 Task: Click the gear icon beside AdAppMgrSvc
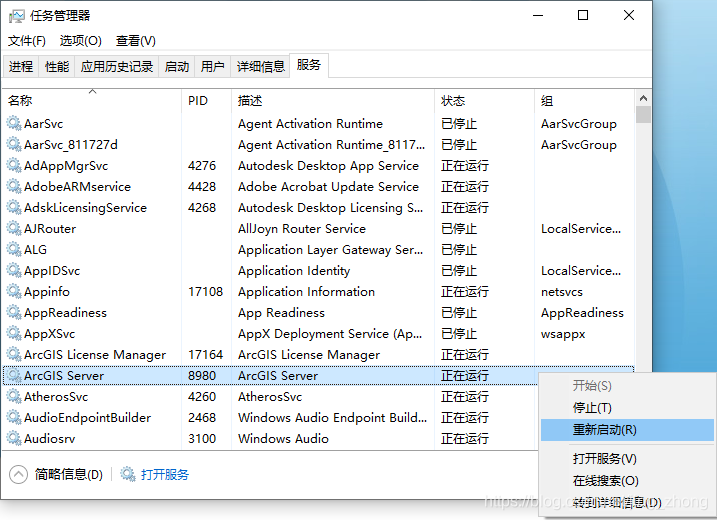pyautogui.click(x=14, y=165)
